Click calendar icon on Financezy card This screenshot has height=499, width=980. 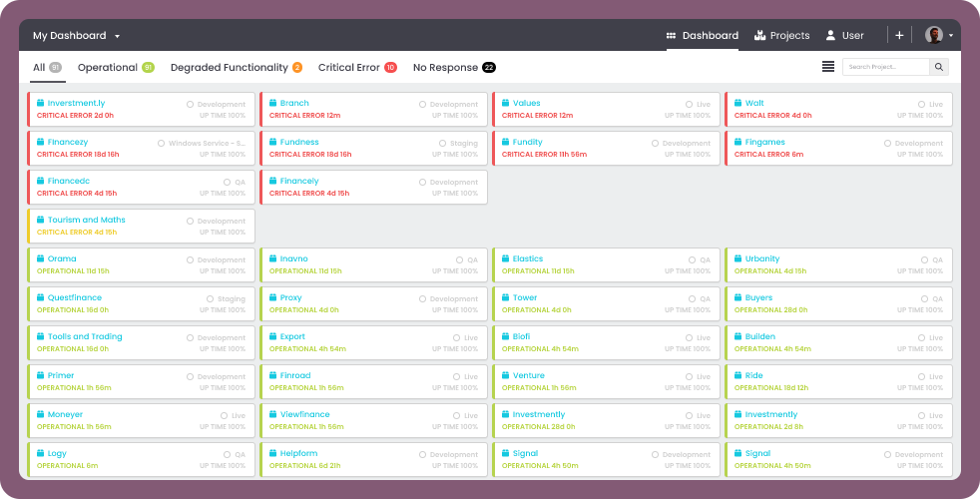pyautogui.click(x=41, y=142)
